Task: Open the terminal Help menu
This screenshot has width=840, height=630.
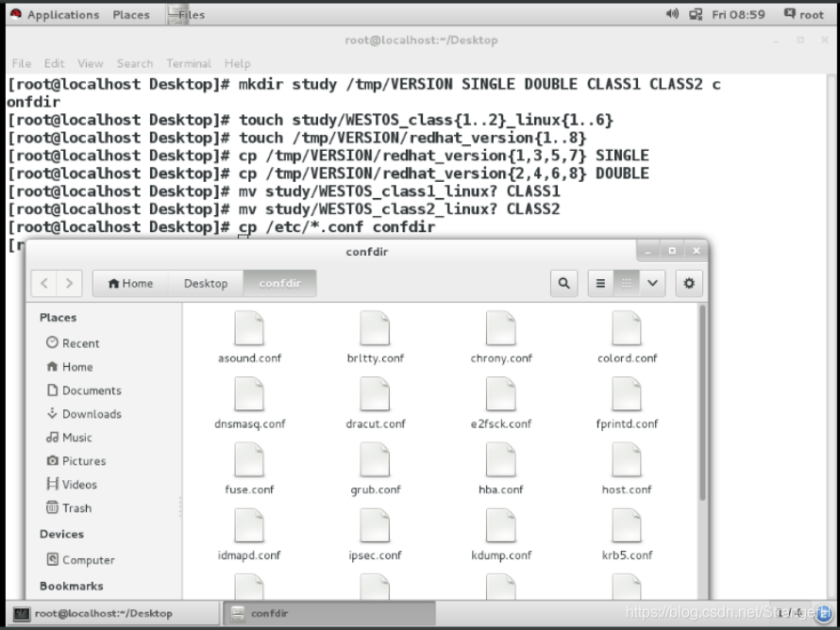Action: coord(237,64)
